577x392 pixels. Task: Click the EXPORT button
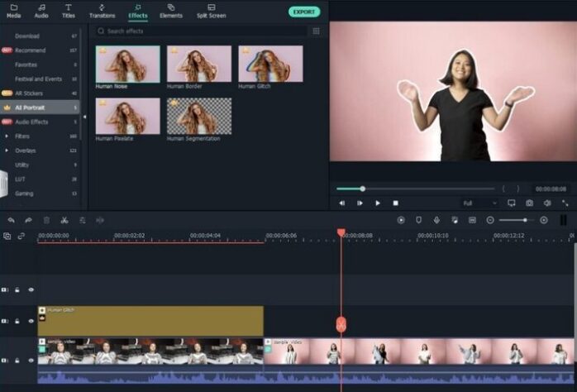(304, 12)
